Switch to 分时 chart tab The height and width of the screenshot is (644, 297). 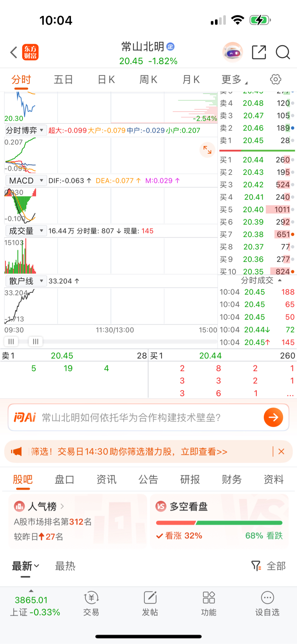pyautogui.click(x=21, y=80)
